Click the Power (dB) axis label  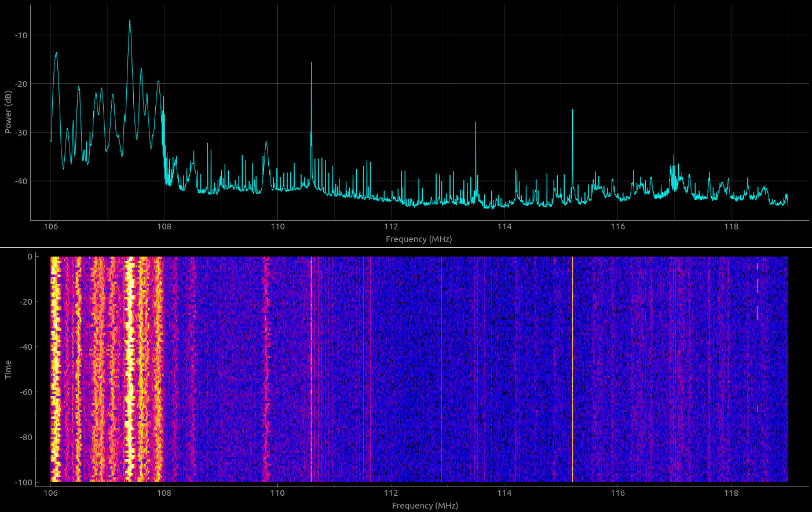8,112
